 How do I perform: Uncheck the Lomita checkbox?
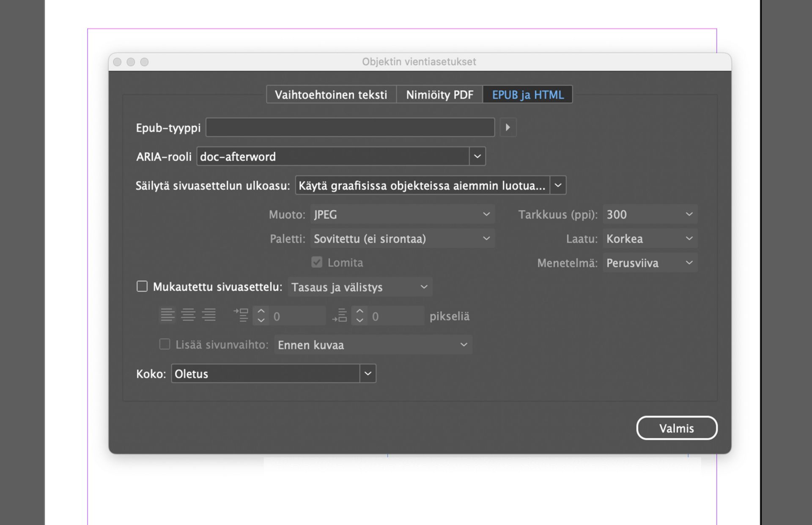[317, 262]
